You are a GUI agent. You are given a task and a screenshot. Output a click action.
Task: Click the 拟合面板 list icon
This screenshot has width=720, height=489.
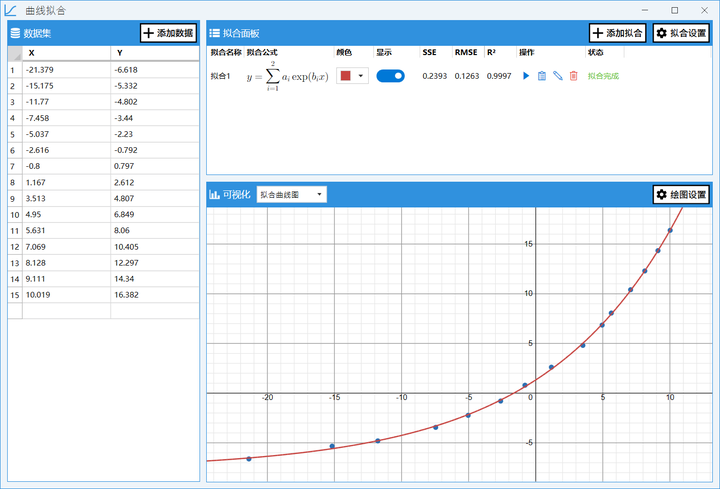click(214, 33)
